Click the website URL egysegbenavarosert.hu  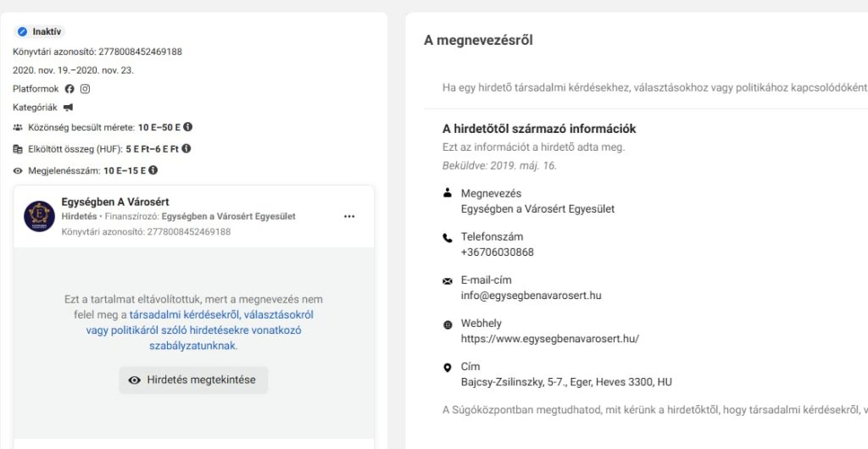(x=549, y=339)
